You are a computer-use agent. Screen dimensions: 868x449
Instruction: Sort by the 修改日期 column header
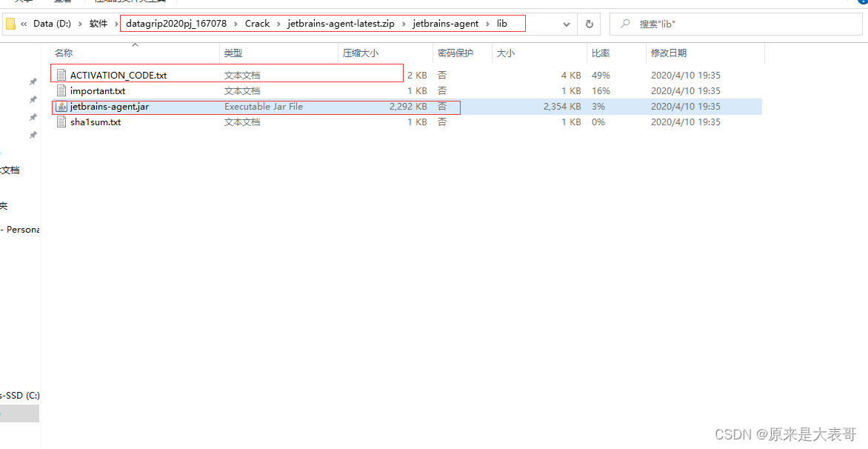click(669, 53)
